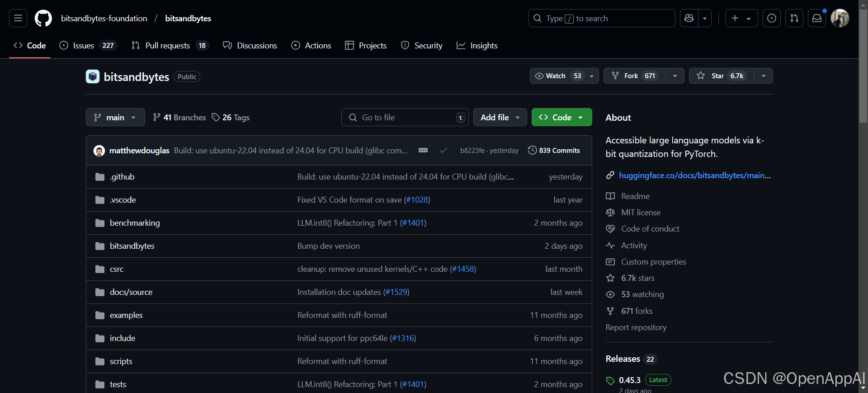The image size is (868, 393).
Task: Open the .github folder
Action: point(122,177)
